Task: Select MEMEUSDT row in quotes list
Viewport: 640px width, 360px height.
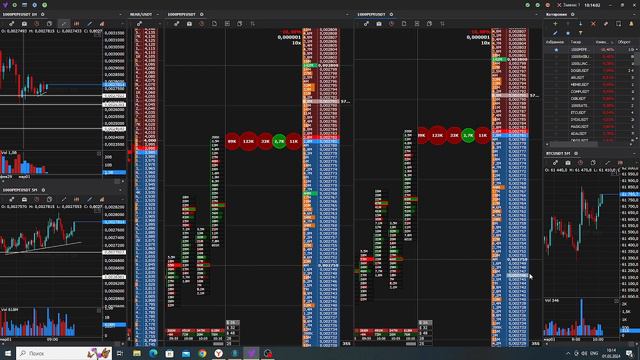Action: click(x=590, y=84)
